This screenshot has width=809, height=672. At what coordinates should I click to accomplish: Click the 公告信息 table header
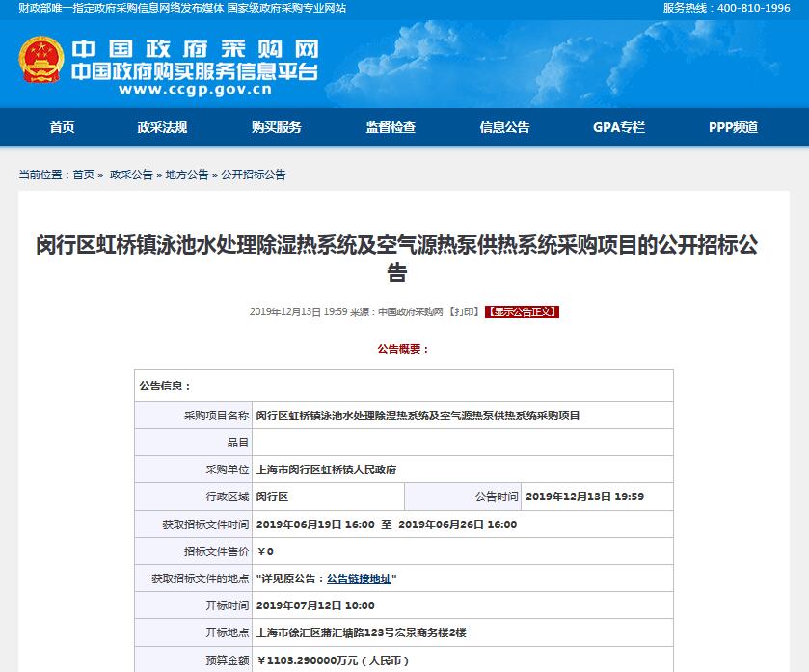pos(165,386)
